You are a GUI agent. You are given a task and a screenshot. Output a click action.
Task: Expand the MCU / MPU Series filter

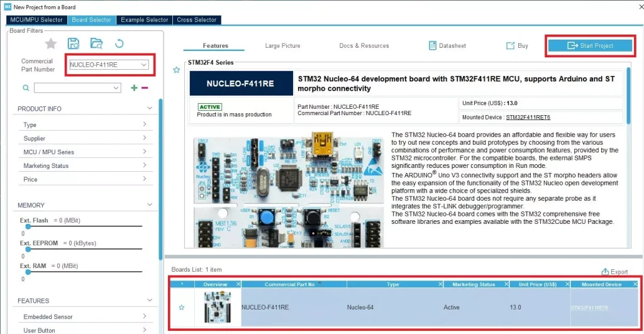[144, 152]
